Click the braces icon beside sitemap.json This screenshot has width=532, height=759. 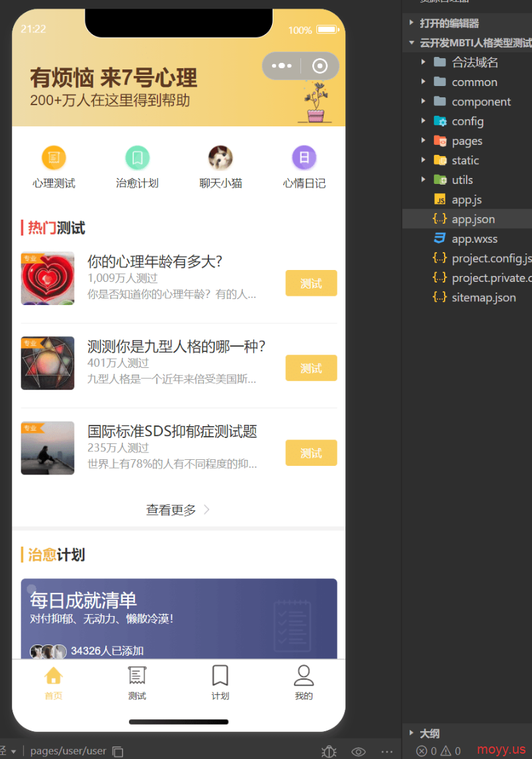point(439,297)
